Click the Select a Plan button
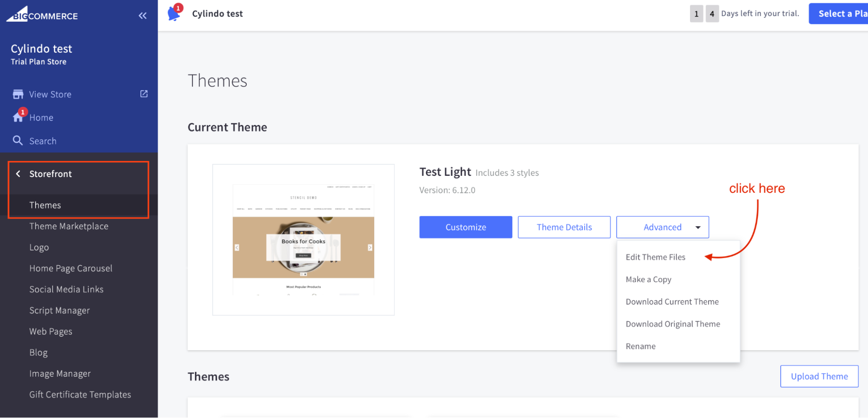The image size is (868, 418). (838, 13)
